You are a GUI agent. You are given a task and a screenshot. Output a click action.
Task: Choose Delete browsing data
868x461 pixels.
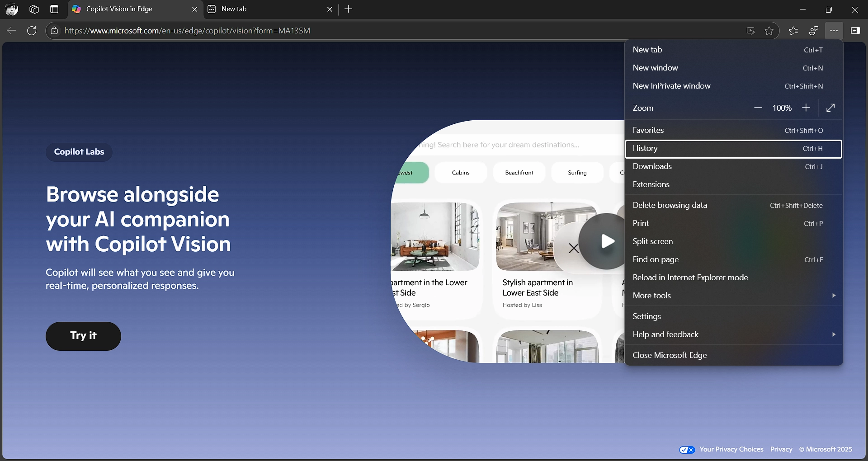(734, 205)
